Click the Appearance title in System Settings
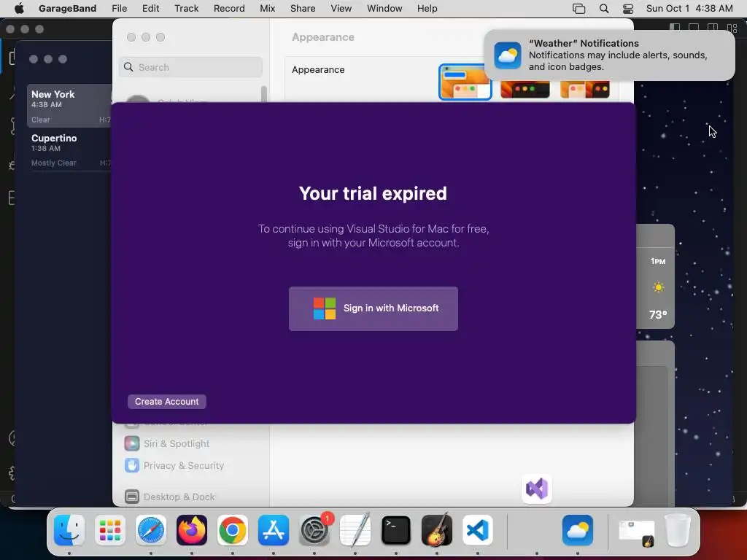The height and width of the screenshot is (560, 747). 323,37
